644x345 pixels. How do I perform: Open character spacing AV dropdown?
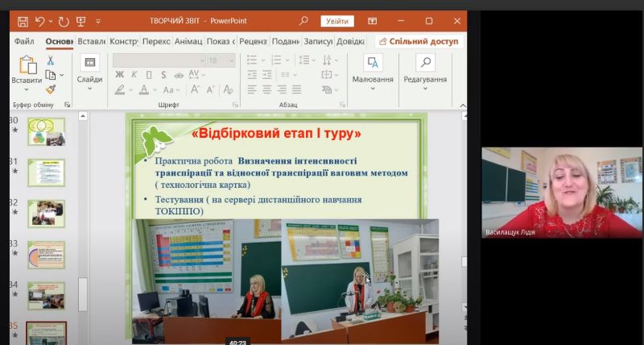[196, 74]
